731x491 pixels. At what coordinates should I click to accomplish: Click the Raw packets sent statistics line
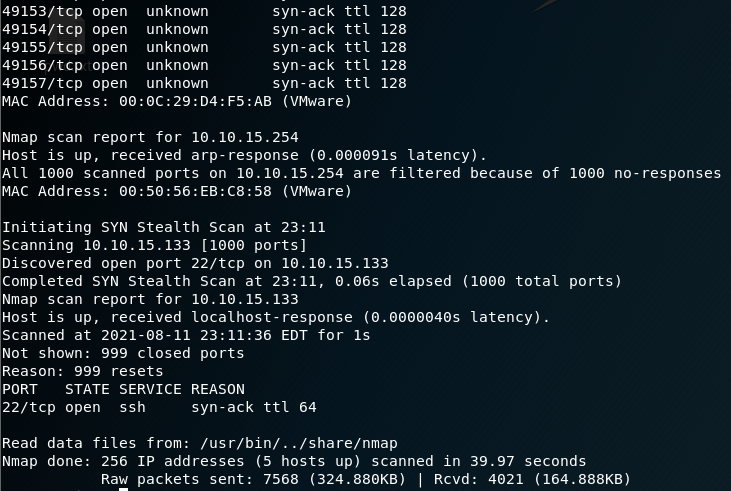(366, 479)
